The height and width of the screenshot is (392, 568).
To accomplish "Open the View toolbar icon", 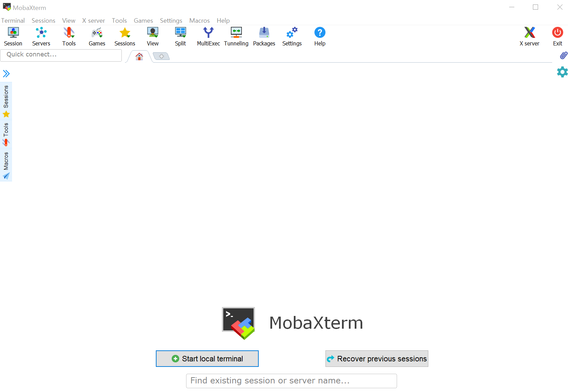I will [x=153, y=36].
